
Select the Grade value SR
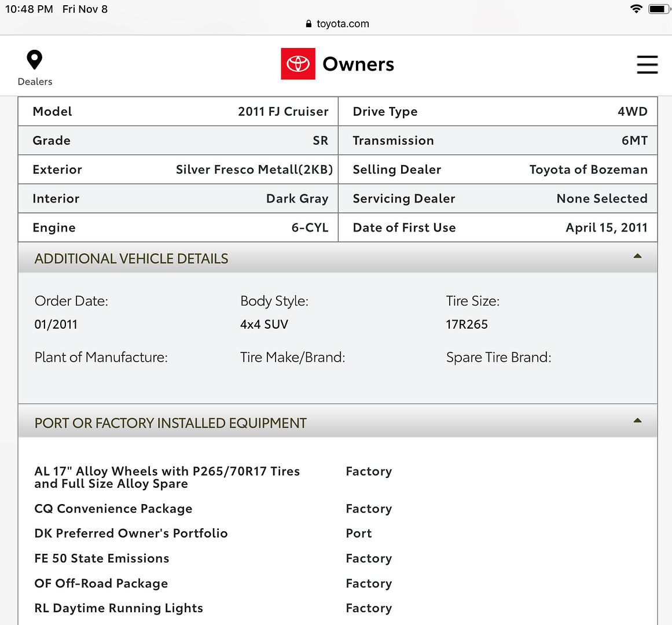pos(321,141)
